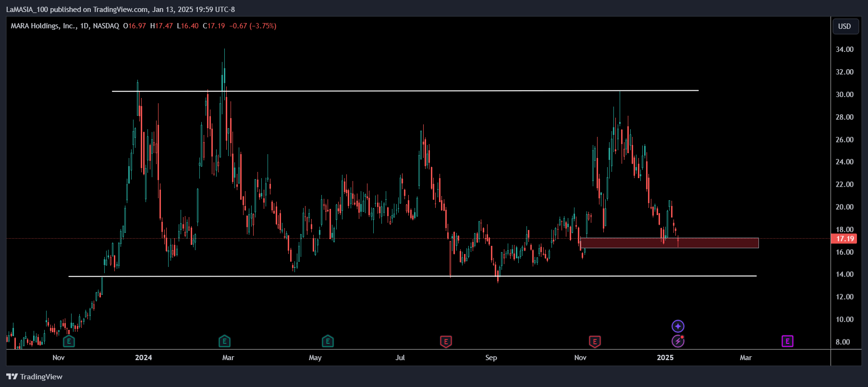Click the purple upcoming earnings marker near March 2025
This screenshot has width=868, height=387.
[787, 341]
